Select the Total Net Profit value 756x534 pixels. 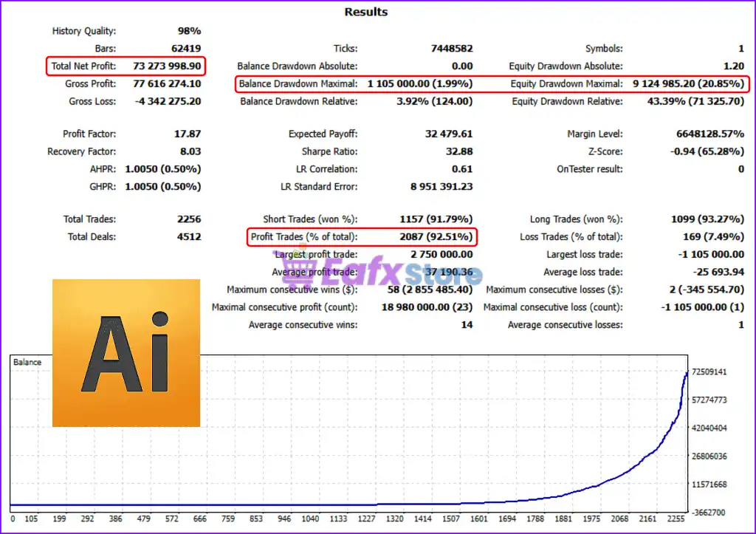tap(167, 66)
